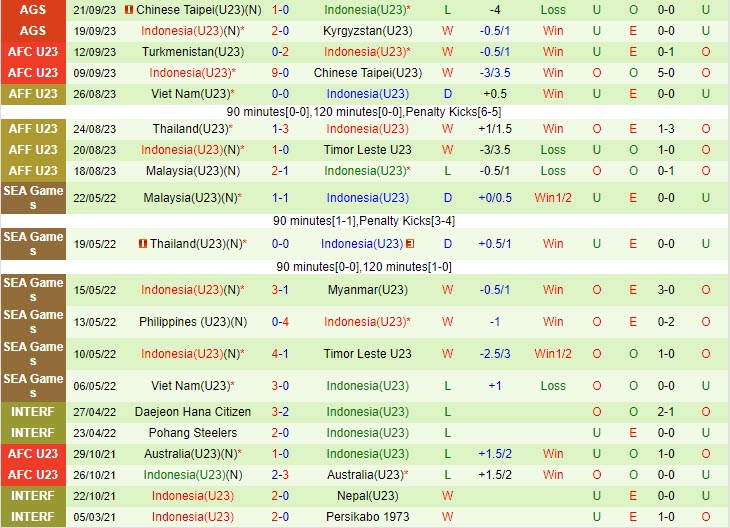Open Daejeon Hana Citizen team link
The height and width of the screenshot is (528, 730).
(x=193, y=412)
